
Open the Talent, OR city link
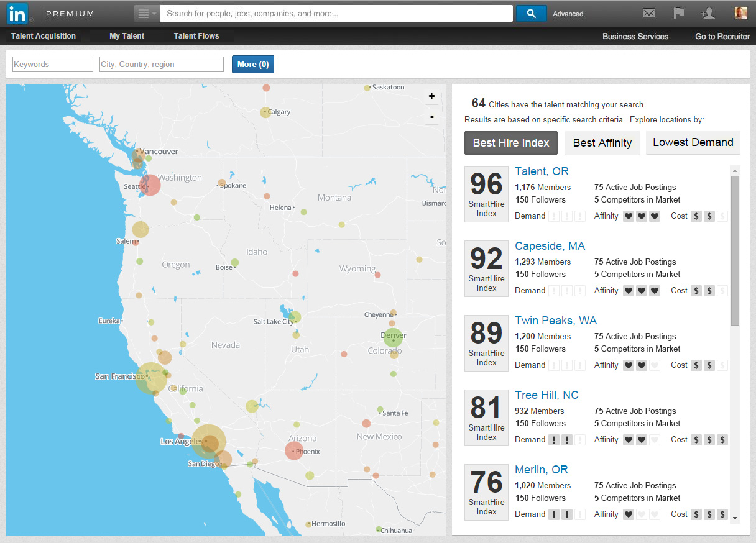click(542, 171)
